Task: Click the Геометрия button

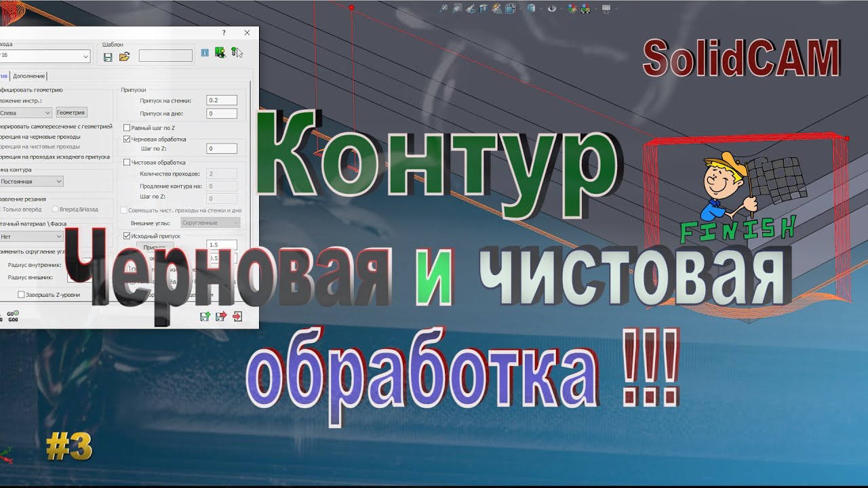Action: click(x=71, y=113)
